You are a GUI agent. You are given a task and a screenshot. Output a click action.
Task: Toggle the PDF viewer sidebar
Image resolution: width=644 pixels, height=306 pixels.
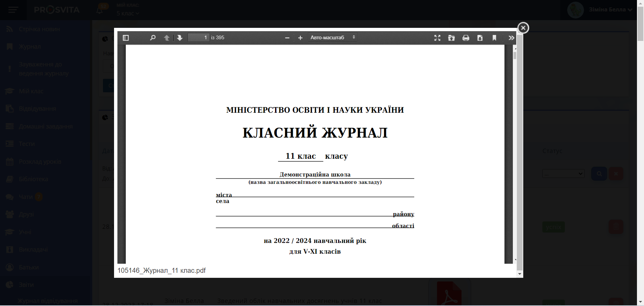click(x=126, y=38)
